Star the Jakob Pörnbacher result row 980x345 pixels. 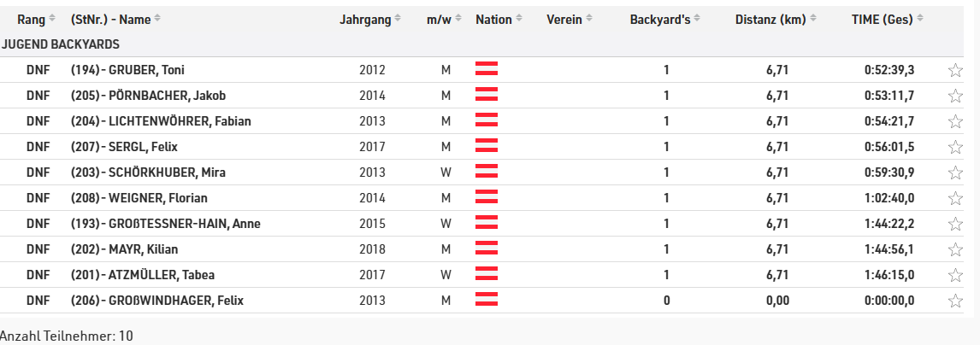point(955,96)
